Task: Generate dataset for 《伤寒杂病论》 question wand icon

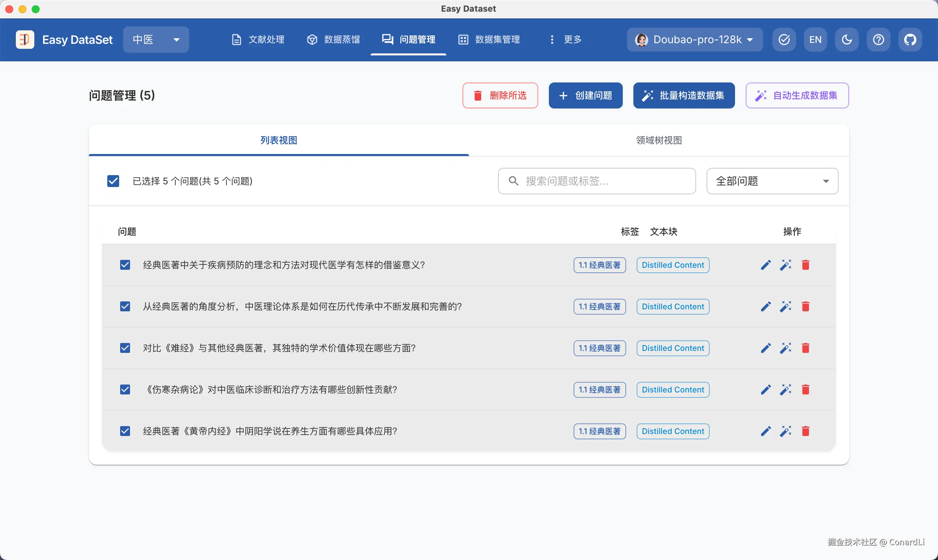Action: pos(786,389)
